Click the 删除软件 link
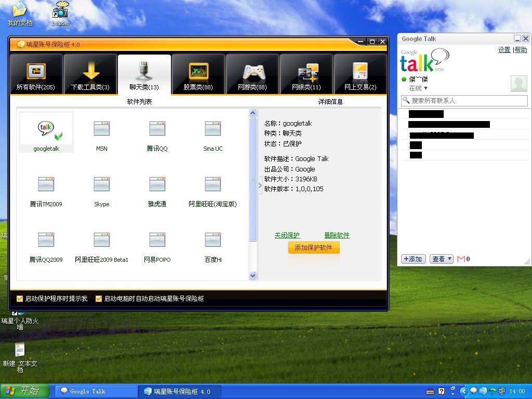 pos(337,235)
